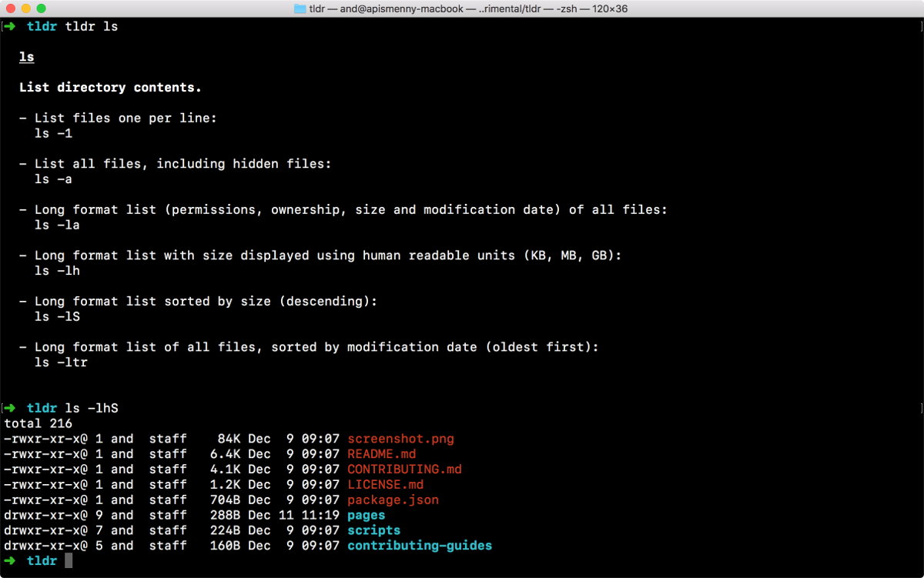This screenshot has height=578, width=924.
Task: Click the 'ls -a' example command
Action: click(54, 179)
